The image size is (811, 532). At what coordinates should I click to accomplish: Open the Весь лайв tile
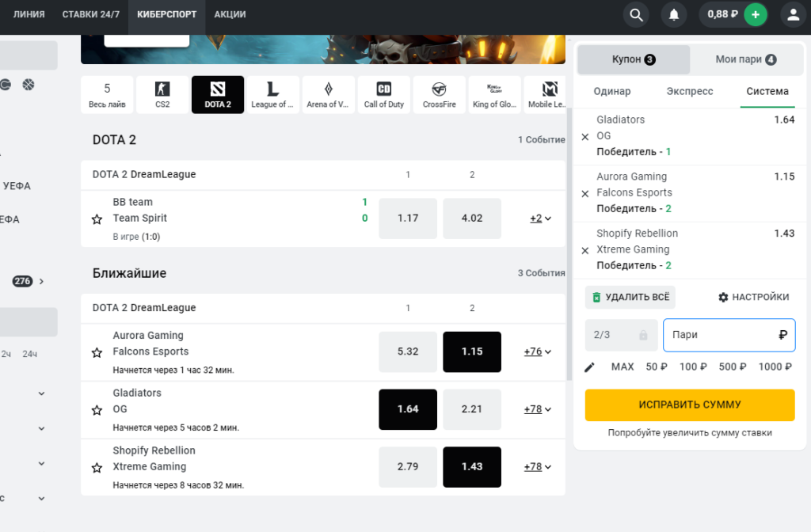coord(107,95)
